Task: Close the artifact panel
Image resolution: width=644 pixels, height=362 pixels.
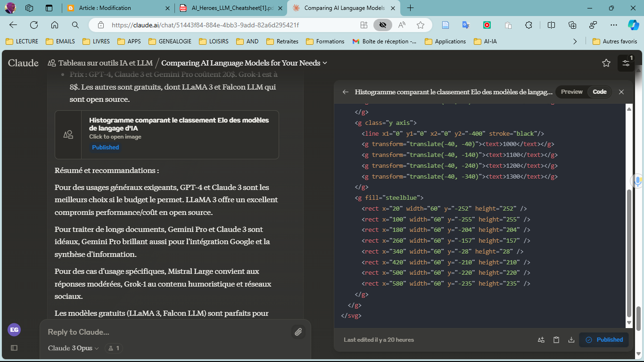Action: tap(621, 92)
